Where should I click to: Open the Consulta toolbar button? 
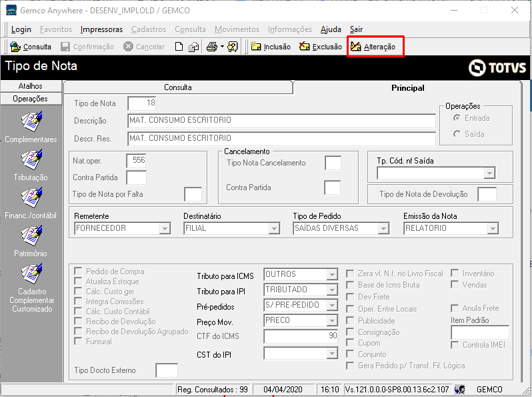[31, 47]
